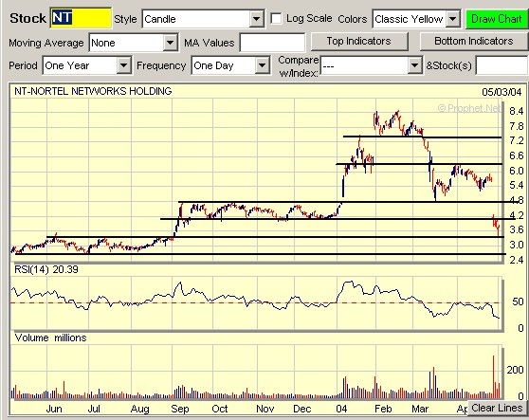Open the Moving Average dropdown set to None
The image size is (529, 420).
coord(134,43)
